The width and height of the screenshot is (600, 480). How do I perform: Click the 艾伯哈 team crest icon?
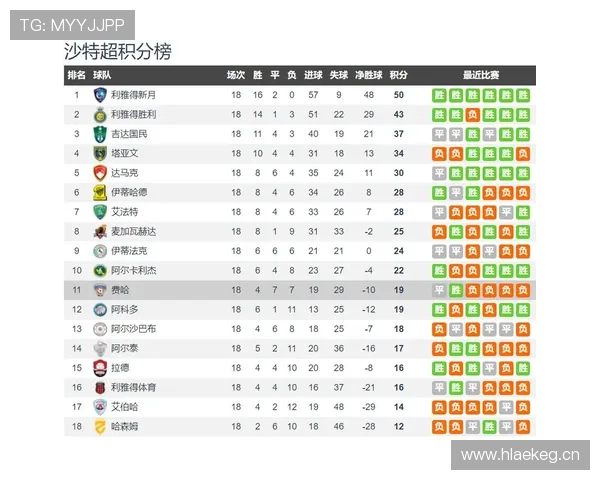point(99,407)
